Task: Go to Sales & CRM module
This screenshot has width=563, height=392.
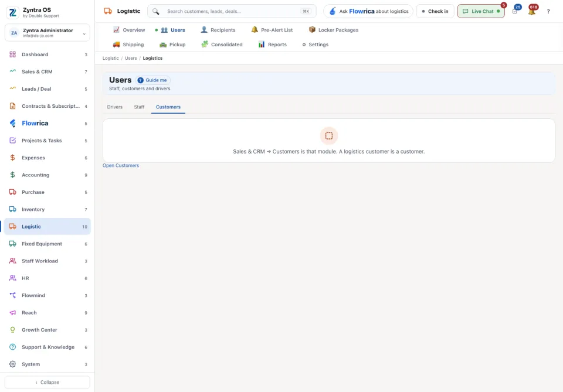Action: pos(48,71)
